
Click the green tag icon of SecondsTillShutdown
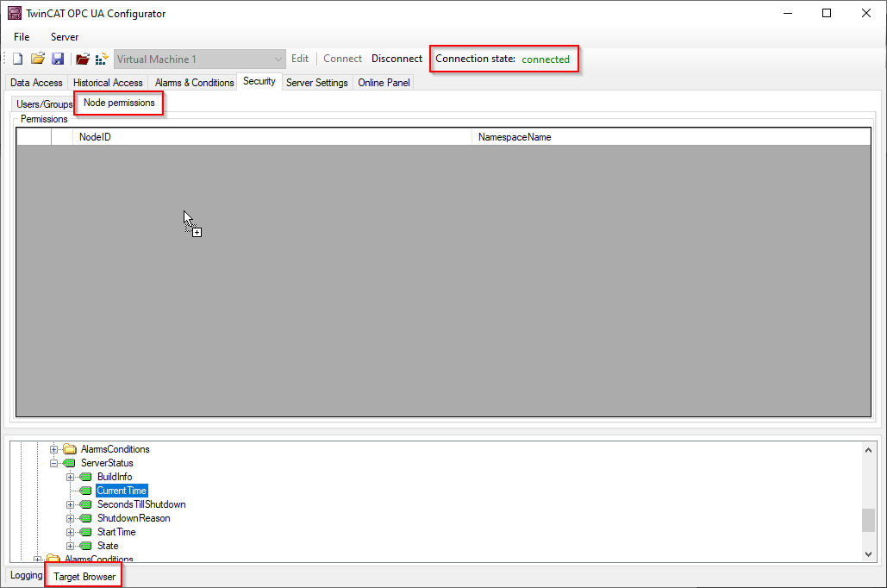(x=85, y=504)
